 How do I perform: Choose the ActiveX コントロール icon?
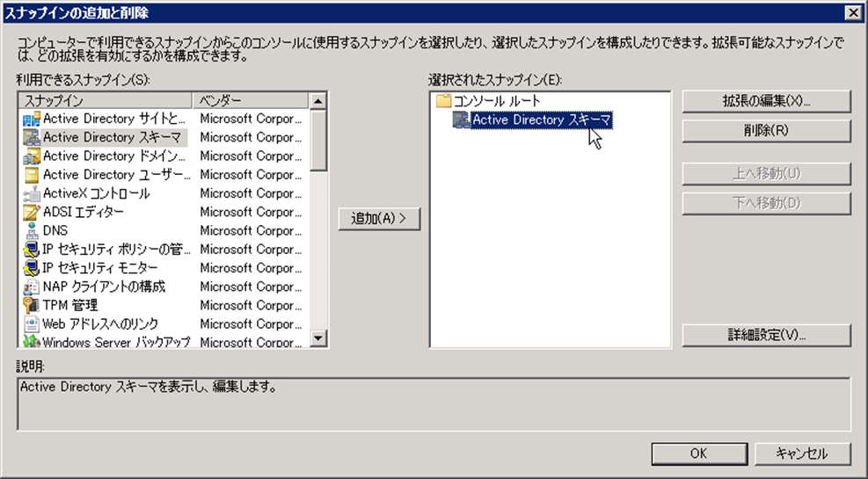32,193
